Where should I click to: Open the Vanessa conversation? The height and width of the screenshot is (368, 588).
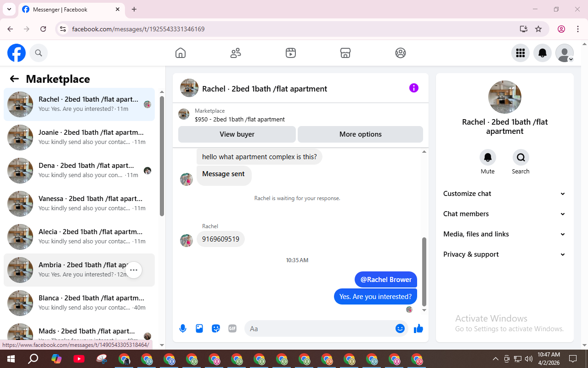coord(79,203)
